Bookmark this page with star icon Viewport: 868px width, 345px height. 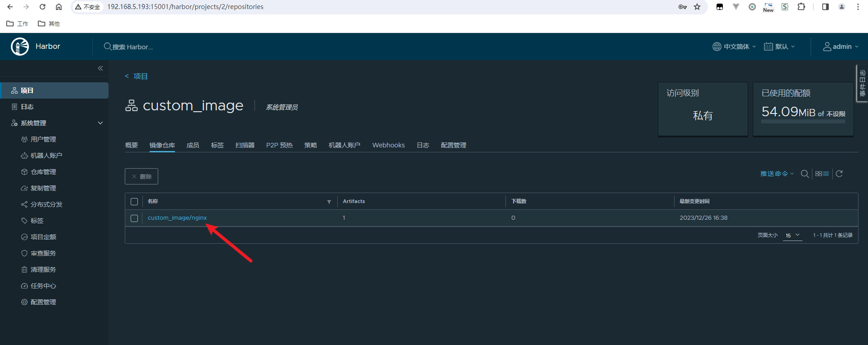point(697,7)
